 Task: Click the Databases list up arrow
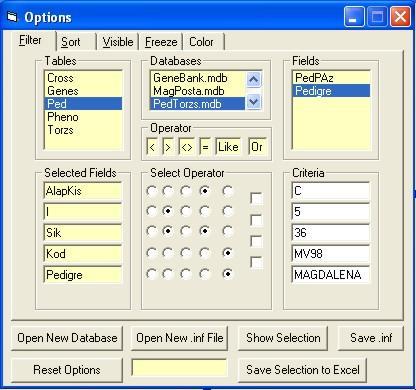click(254, 79)
